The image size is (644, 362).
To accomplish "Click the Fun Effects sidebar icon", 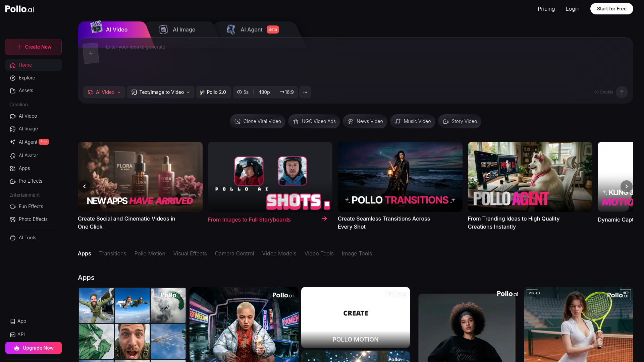I will point(12,206).
